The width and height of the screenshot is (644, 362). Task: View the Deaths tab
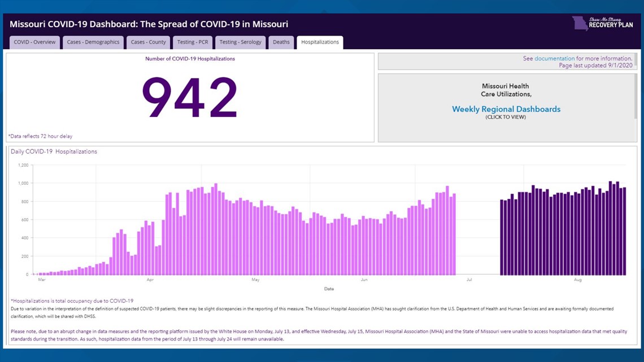pos(281,42)
